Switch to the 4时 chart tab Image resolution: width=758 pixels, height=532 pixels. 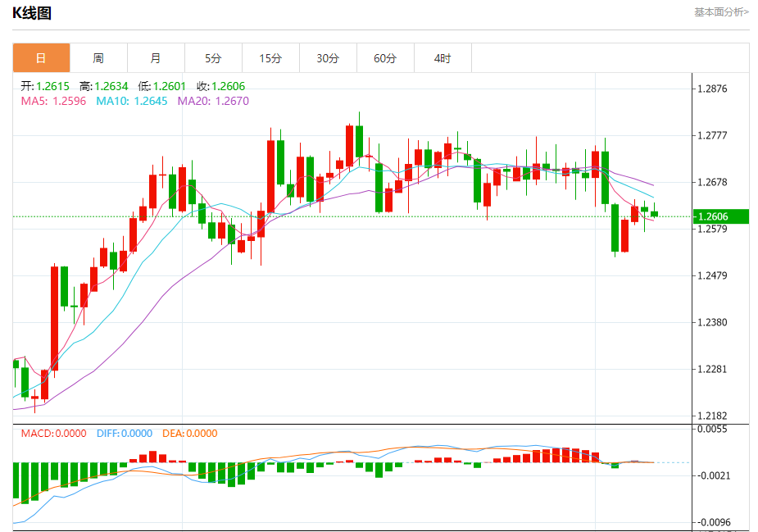tap(443, 58)
